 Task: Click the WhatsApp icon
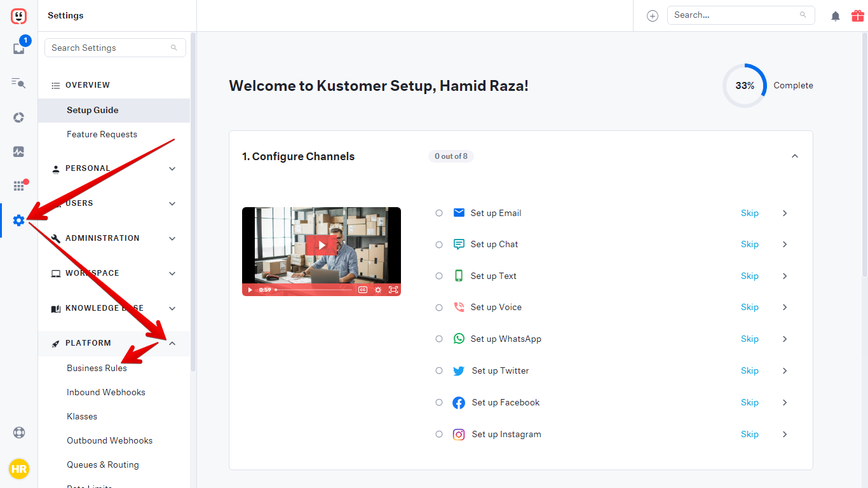click(x=459, y=339)
